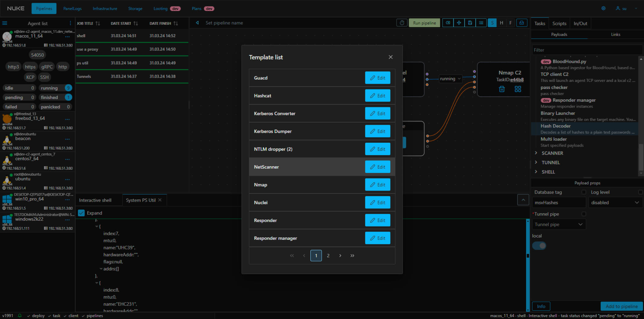Open the Tunnel pipe dropdown
The height and width of the screenshot is (319, 644).
coord(559,225)
